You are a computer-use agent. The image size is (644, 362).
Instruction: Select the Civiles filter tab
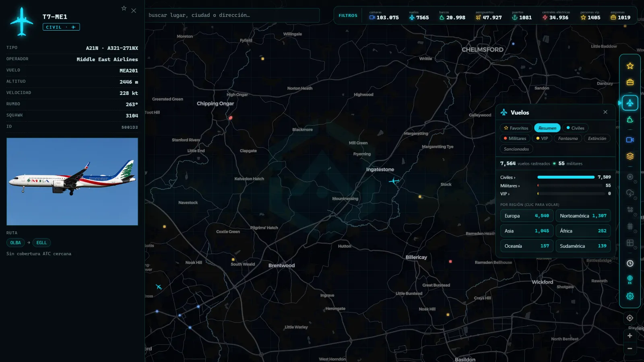[576, 128]
